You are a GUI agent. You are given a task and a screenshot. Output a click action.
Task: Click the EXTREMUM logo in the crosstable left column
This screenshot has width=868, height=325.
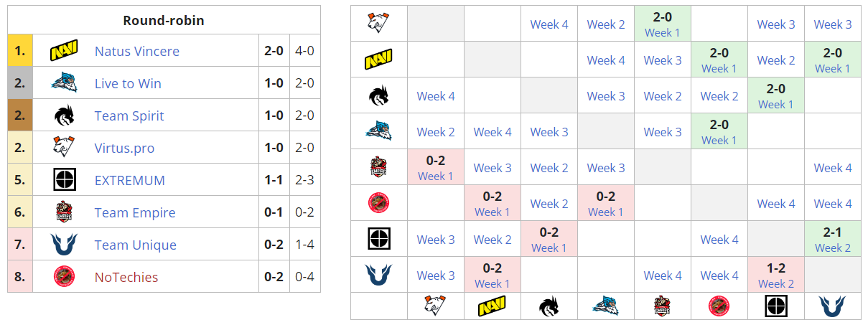(x=378, y=239)
